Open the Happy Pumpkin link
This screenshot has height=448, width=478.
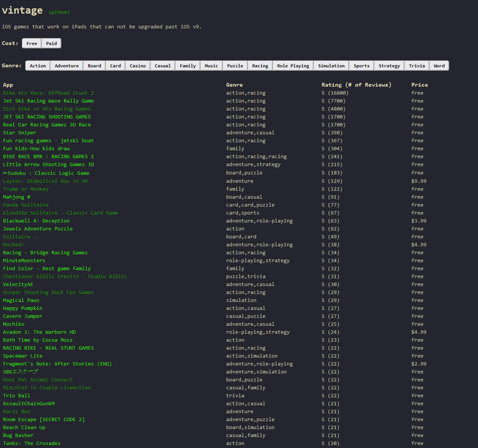point(23,308)
